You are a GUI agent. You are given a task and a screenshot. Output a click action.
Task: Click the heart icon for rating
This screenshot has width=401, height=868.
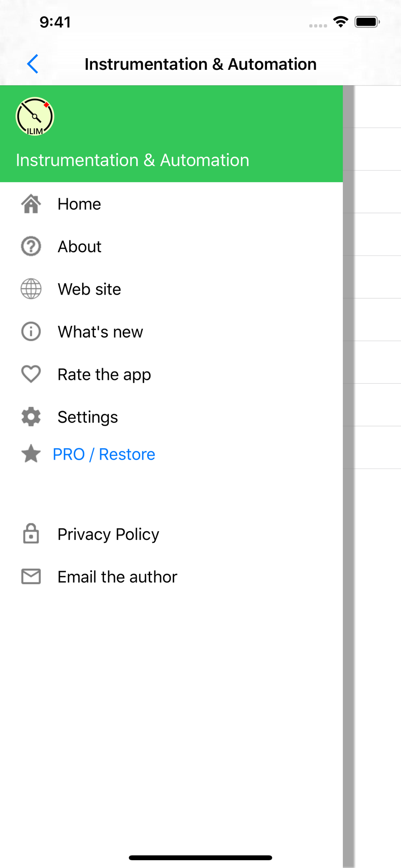[x=31, y=374]
